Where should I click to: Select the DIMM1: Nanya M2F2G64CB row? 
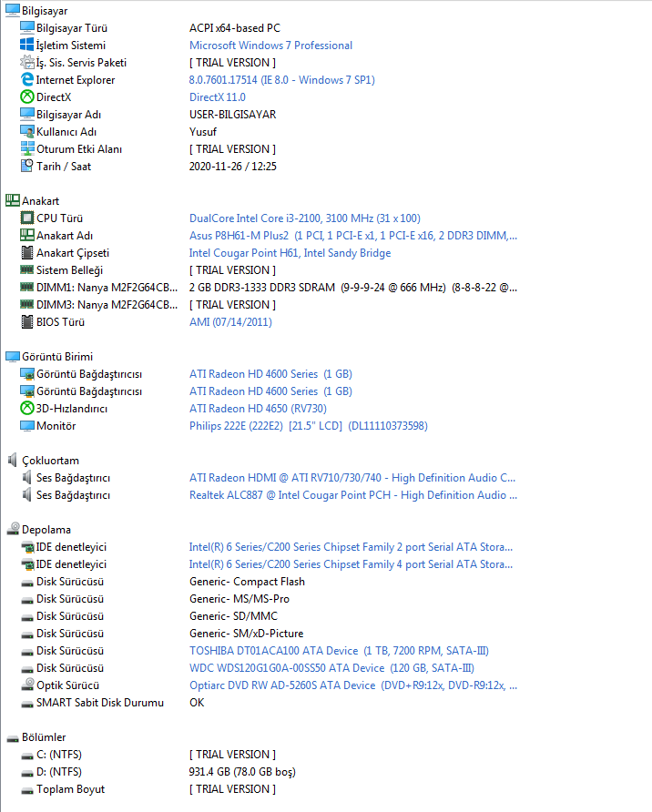(x=269, y=288)
